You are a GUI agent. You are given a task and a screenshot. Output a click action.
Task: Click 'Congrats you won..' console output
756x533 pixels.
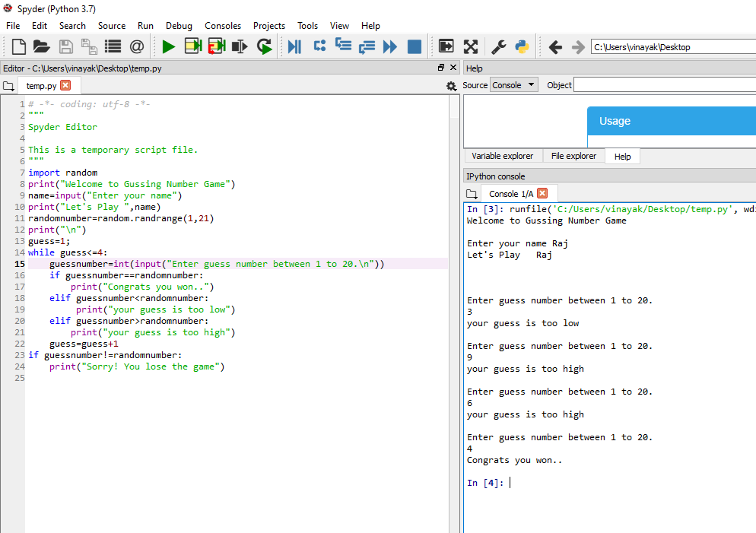tap(514, 460)
